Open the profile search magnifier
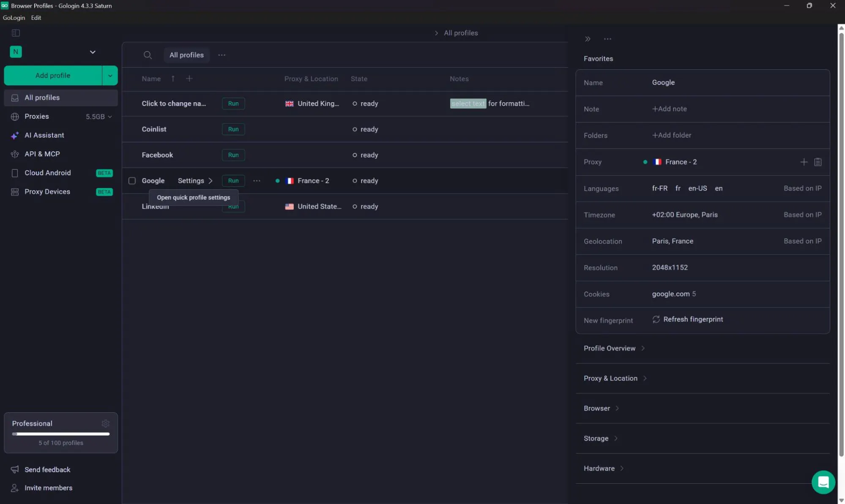Screen dimensions: 845x504 148,55
